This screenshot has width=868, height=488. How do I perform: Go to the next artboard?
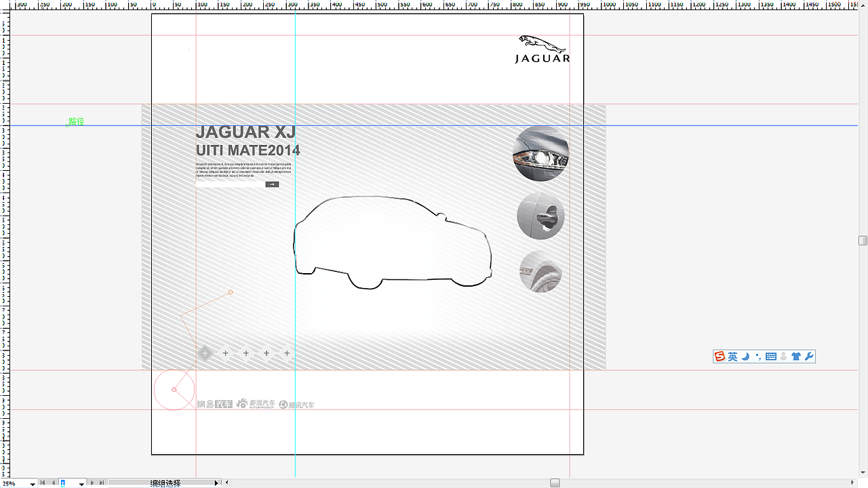click(x=93, y=483)
